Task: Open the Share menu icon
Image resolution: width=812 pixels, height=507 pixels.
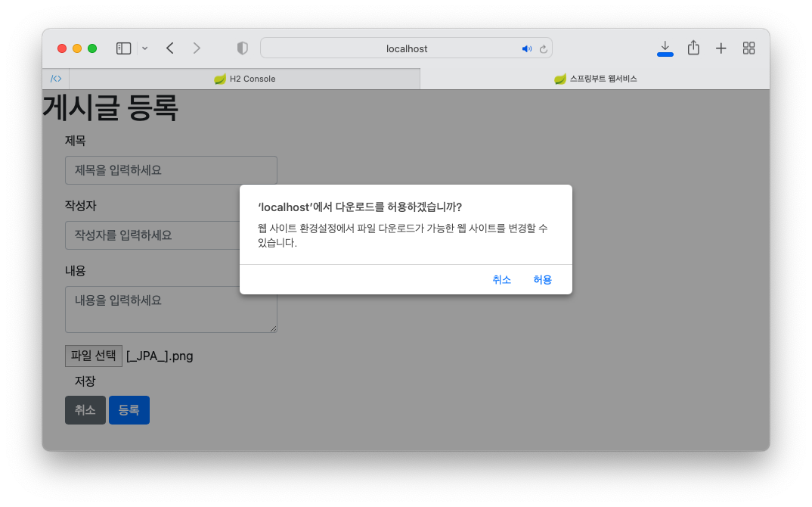Action: [x=693, y=48]
